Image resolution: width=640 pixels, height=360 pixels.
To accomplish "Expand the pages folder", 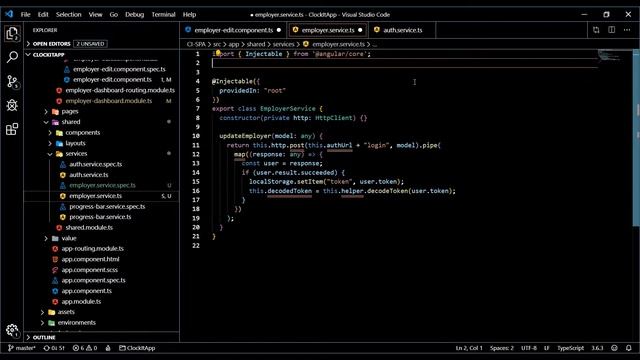I will coord(70,111).
